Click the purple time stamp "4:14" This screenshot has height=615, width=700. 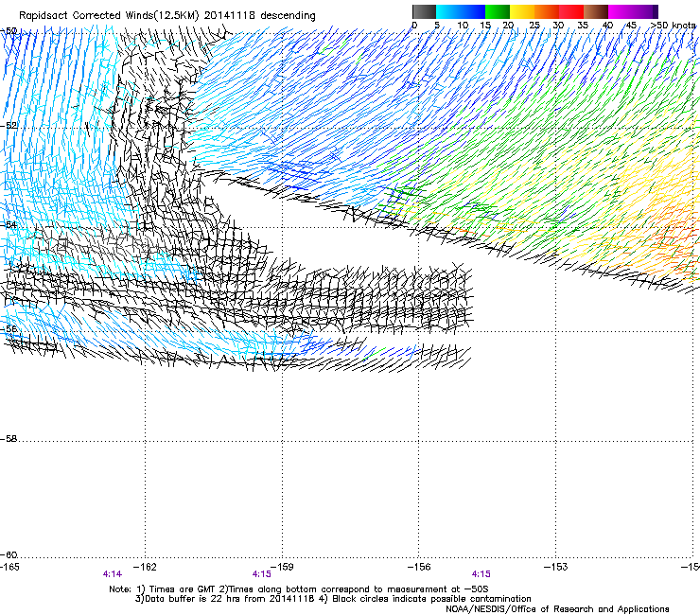[112, 574]
